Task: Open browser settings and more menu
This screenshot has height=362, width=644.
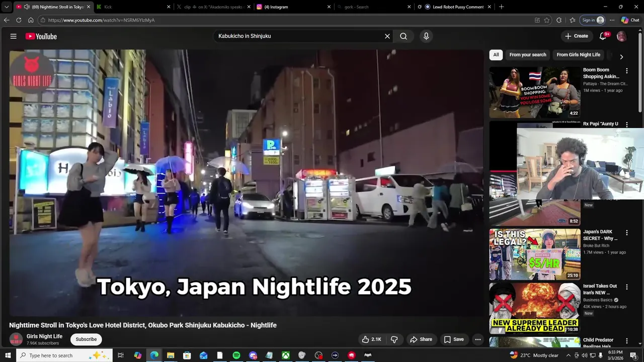Action: (612, 20)
